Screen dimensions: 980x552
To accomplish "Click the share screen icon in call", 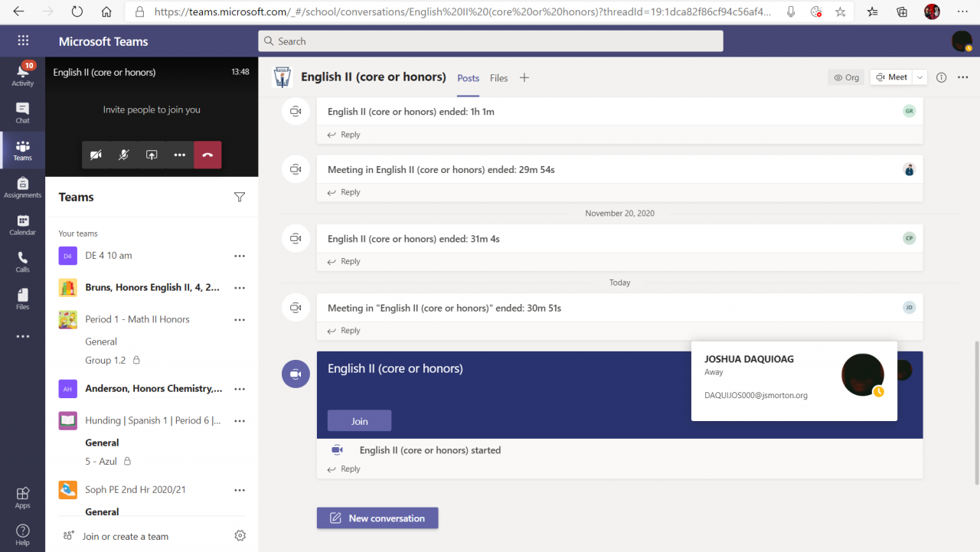I will coord(152,155).
